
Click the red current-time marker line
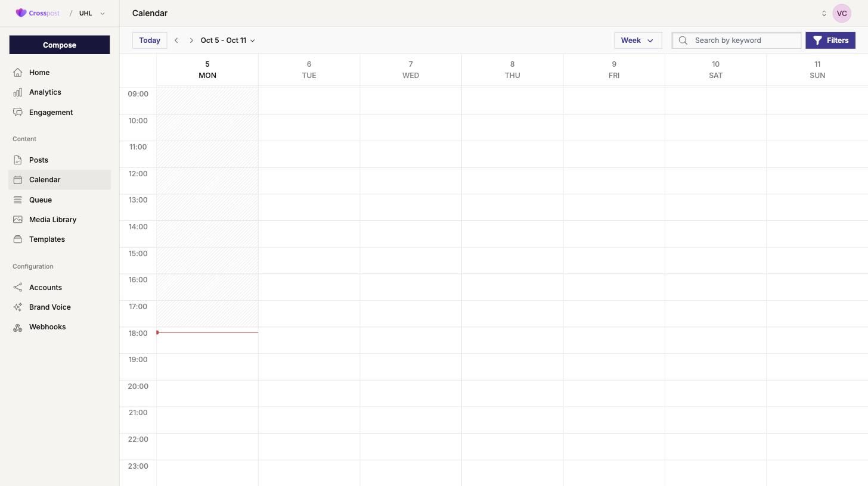click(207, 332)
